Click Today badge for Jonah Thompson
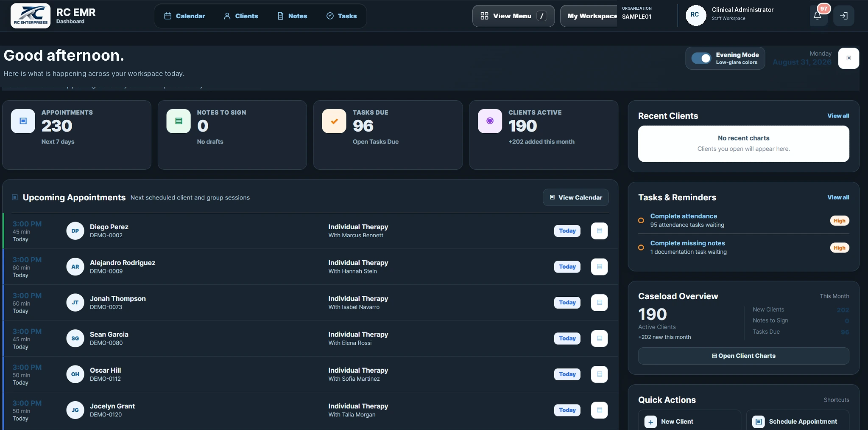Viewport: 868px width, 430px height. [x=567, y=303]
